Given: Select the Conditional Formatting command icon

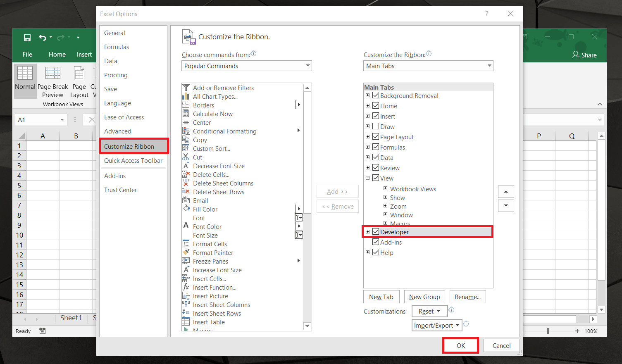Looking at the screenshot, I should pos(186,131).
